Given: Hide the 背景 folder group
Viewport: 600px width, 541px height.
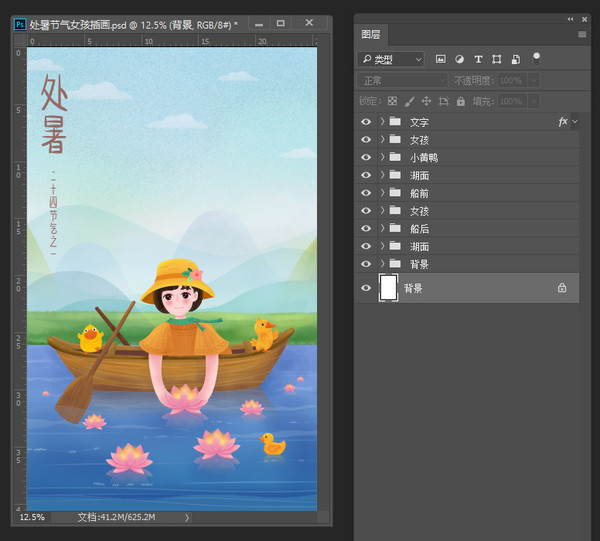Looking at the screenshot, I should pyautogui.click(x=366, y=264).
